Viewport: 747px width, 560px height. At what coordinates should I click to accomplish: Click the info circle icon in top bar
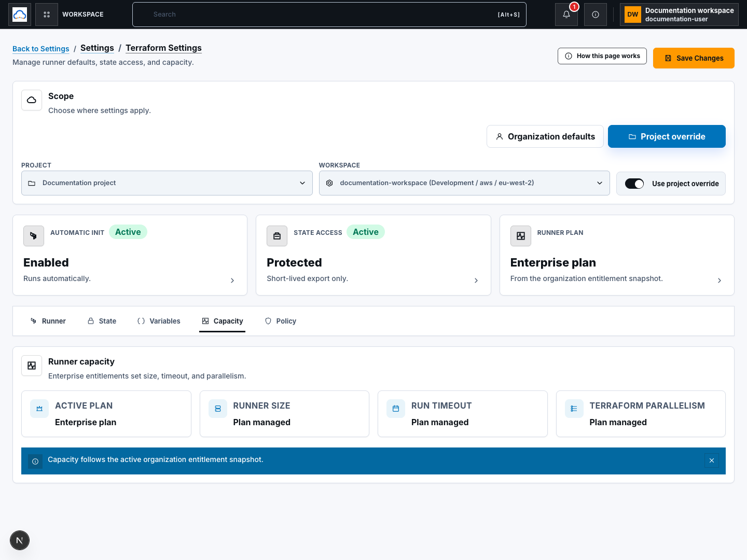click(596, 15)
